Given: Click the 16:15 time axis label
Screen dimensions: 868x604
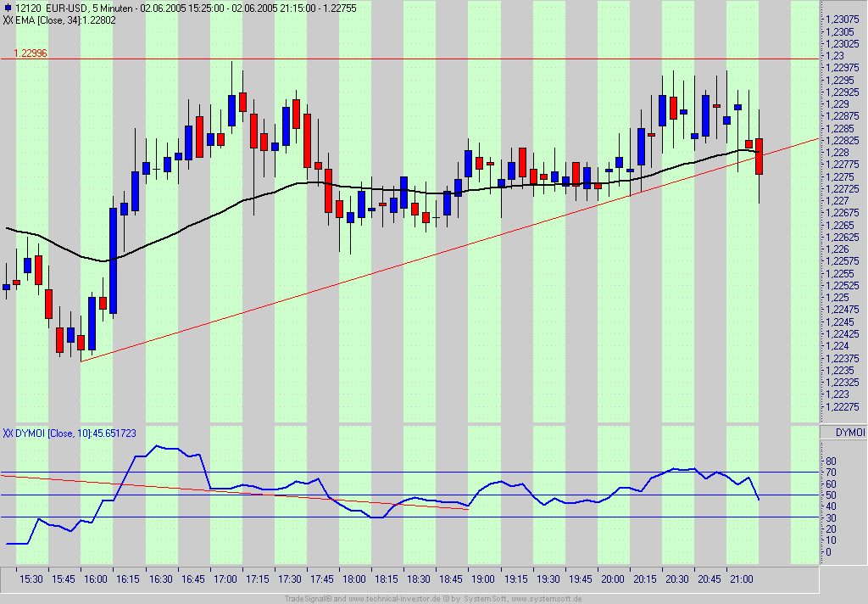Looking at the screenshot, I should (128, 579).
